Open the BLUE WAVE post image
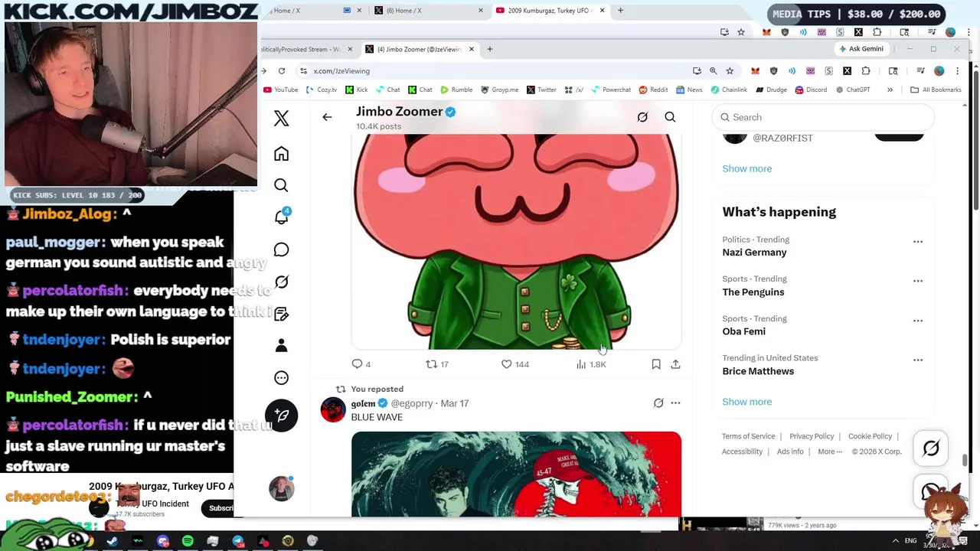980x551 pixels. point(516,474)
